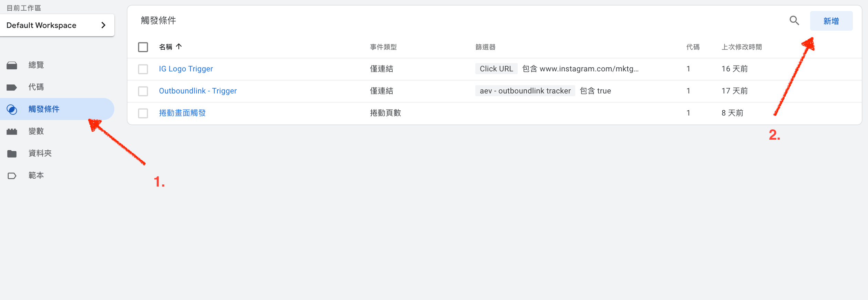Toggle the select-all checkbox in header
868x300 pixels.
pyautogui.click(x=143, y=47)
